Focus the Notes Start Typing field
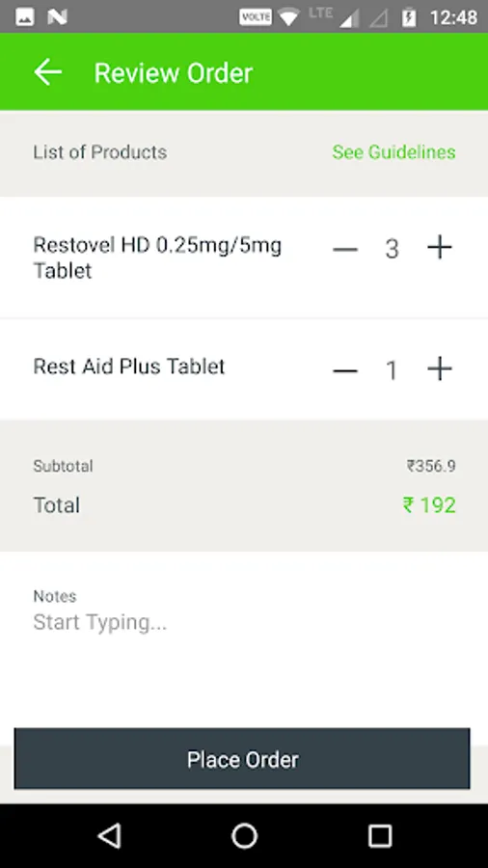Viewport: 488px width, 868px height. (243, 622)
